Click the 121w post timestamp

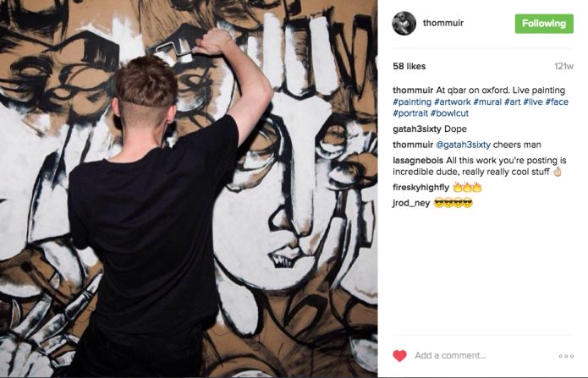click(563, 66)
